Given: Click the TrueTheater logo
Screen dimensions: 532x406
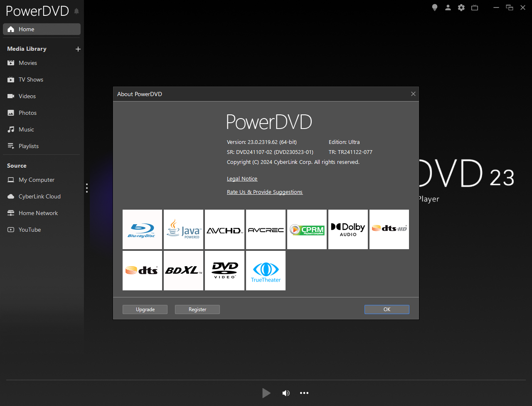Looking at the screenshot, I should (266, 270).
